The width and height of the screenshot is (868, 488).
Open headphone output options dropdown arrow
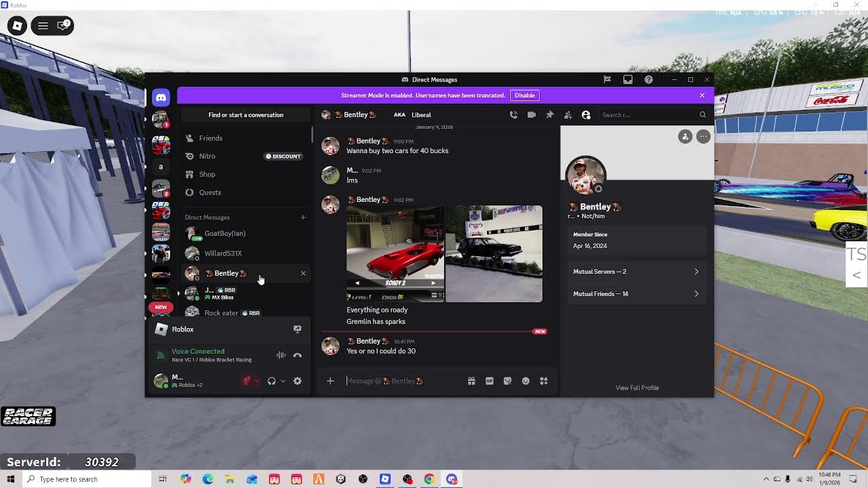coord(283,381)
